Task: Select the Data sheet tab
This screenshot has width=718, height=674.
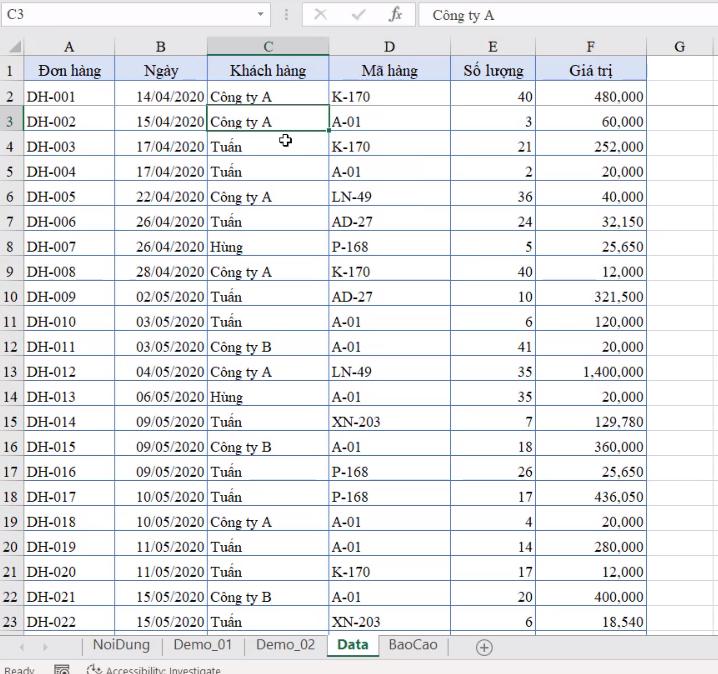Action: point(353,645)
